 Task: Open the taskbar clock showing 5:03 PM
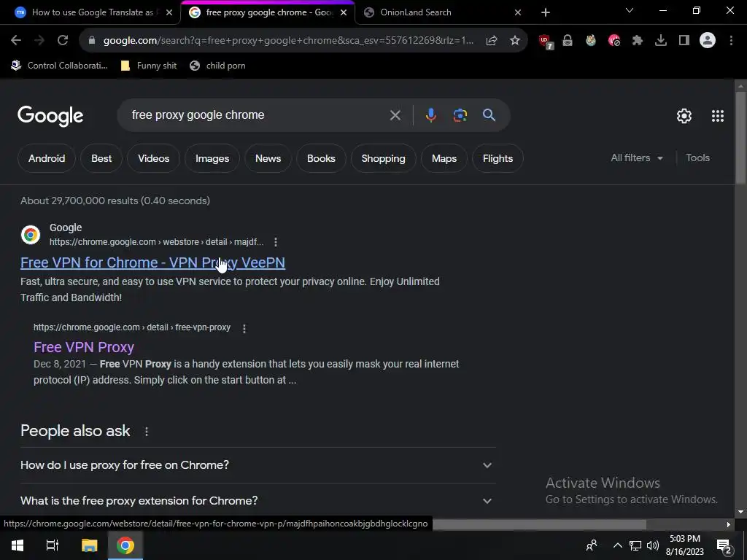click(x=684, y=545)
